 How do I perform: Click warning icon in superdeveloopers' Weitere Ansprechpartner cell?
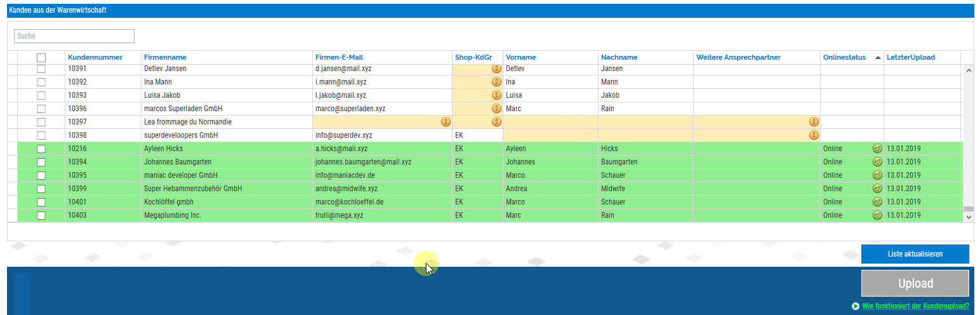click(814, 135)
